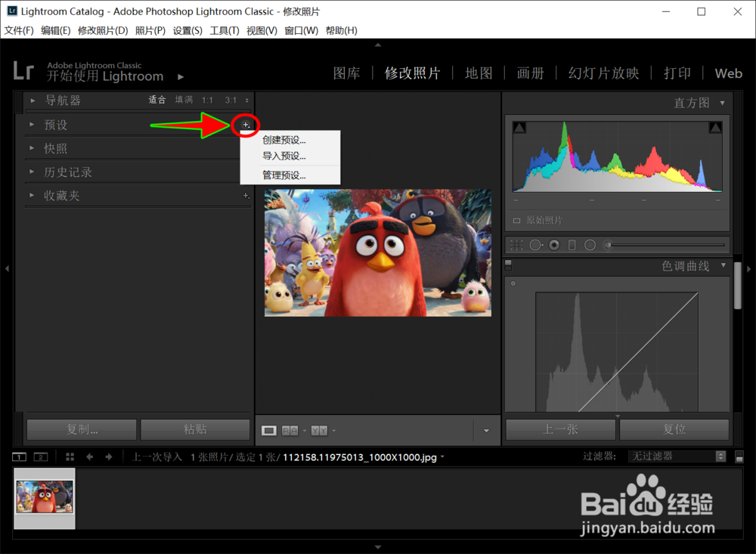Expand the 历史记录 panel
The width and height of the screenshot is (756, 554).
click(x=32, y=171)
